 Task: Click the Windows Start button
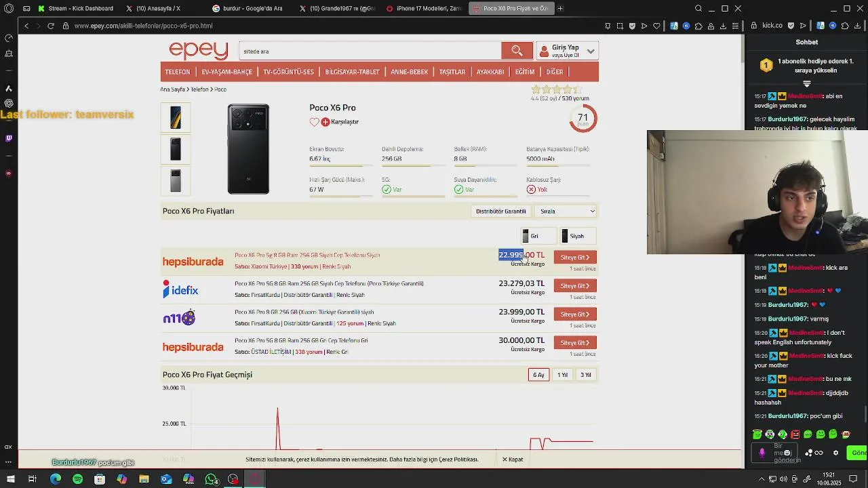(11, 479)
